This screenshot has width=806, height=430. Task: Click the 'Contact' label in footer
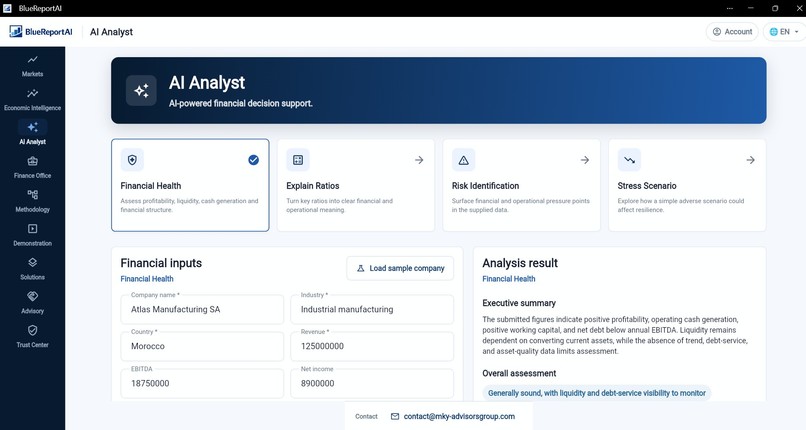(366, 416)
